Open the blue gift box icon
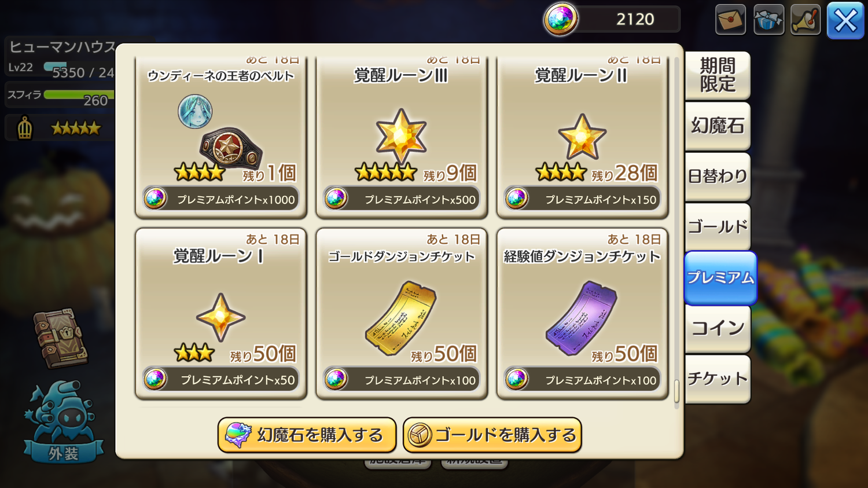 tap(768, 20)
